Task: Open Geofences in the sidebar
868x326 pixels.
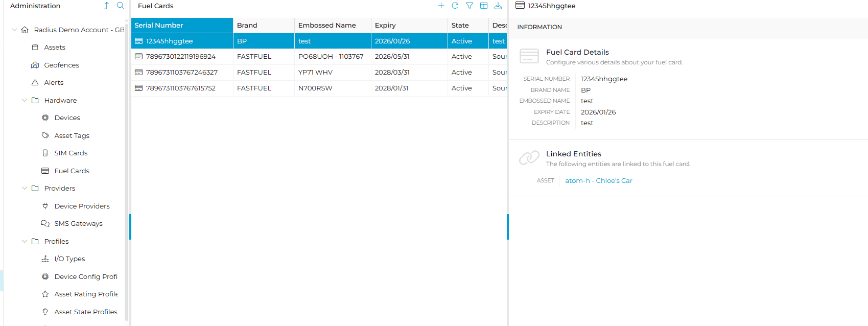Action: click(x=61, y=65)
